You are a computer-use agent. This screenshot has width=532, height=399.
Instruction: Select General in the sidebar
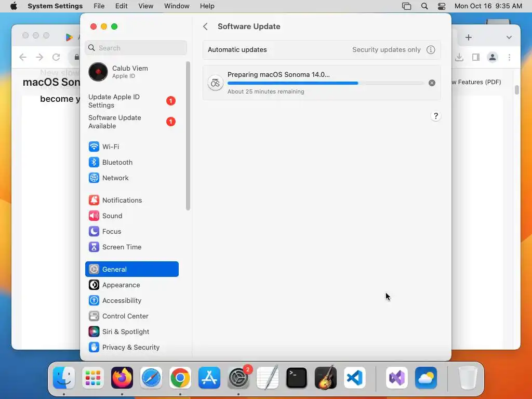tap(131, 269)
